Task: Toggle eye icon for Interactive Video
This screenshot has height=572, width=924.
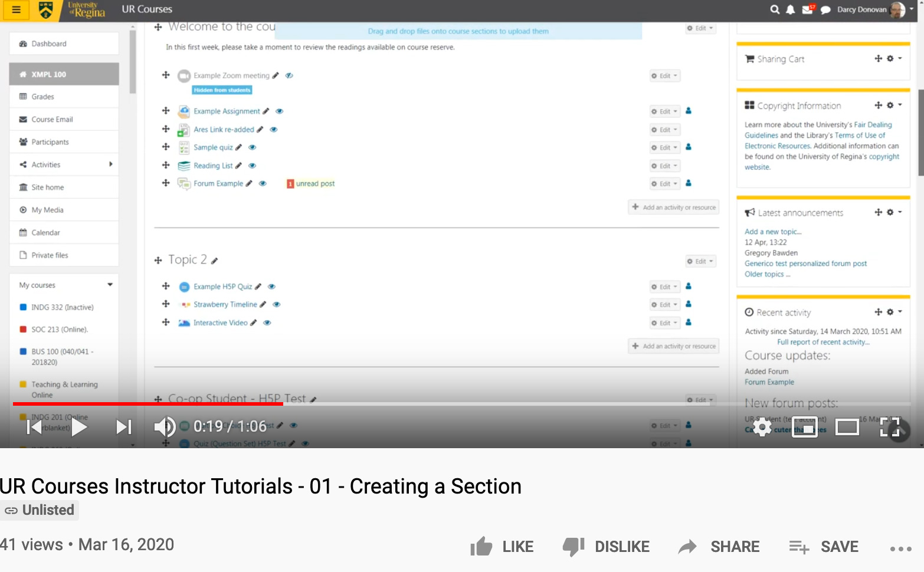Action: coord(267,323)
